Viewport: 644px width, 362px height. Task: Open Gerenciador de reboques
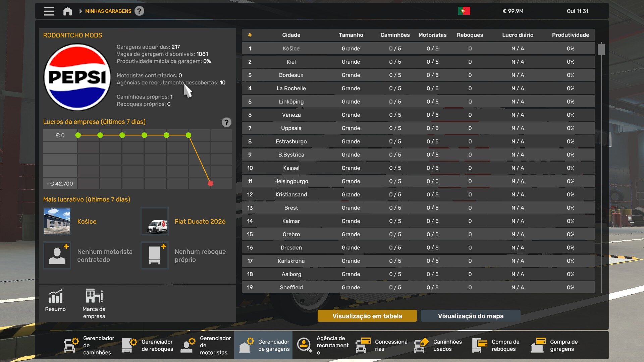[x=147, y=345]
